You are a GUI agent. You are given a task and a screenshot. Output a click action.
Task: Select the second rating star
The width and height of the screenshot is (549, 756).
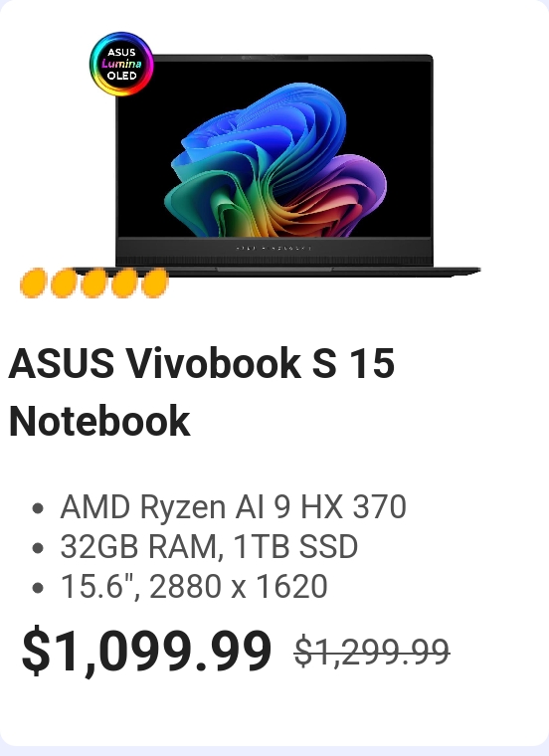pos(64,283)
